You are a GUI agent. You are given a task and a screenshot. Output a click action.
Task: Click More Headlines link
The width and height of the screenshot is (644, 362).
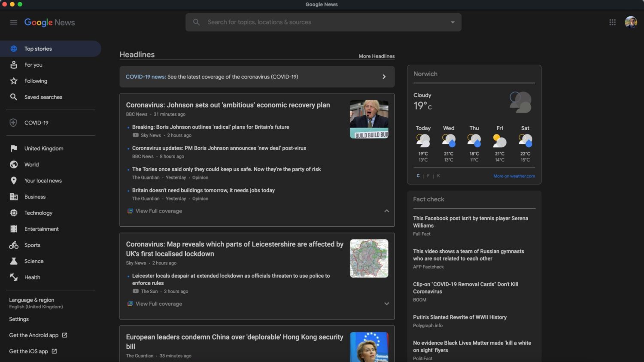click(x=377, y=56)
